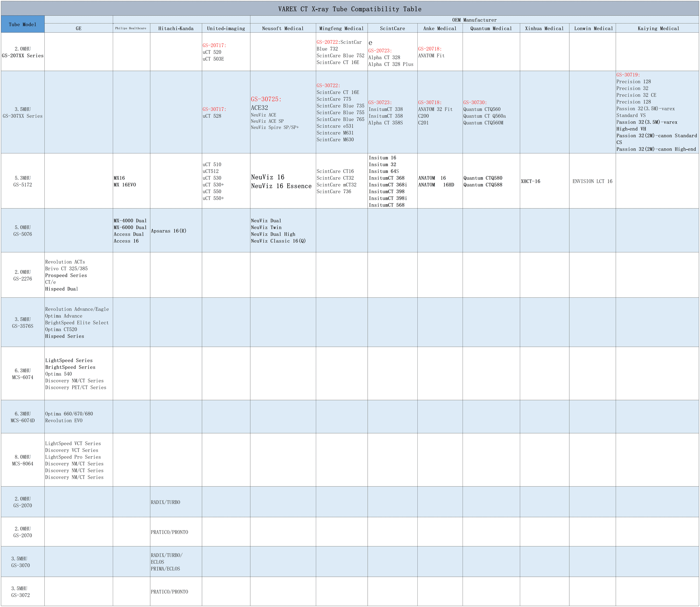Click the "Xinhua Medical" column header
Viewport: 700px width, 607px height.
(544, 28)
